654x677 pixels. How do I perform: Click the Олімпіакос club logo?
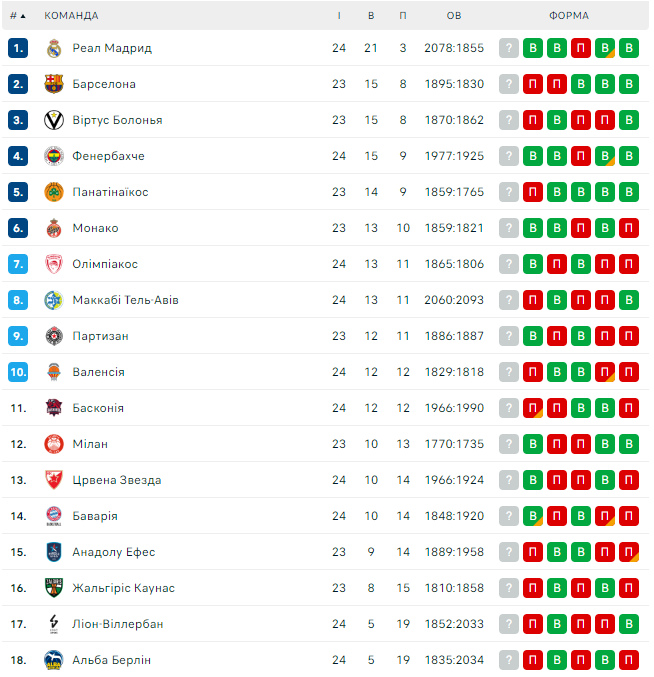(x=54, y=264)
